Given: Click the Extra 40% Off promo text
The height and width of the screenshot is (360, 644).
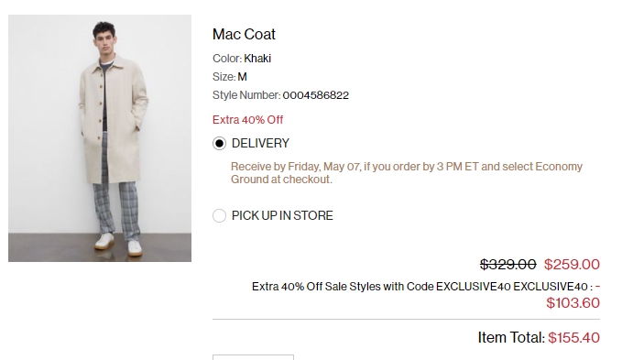Looking at the screenshot, I should [x=247, y=120].
